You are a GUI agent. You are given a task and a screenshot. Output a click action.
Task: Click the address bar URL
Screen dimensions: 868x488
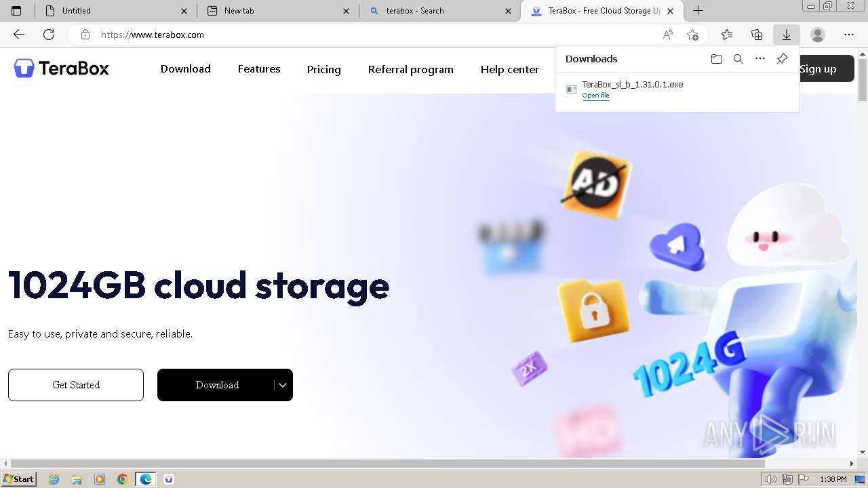click(x=153, y=35)
